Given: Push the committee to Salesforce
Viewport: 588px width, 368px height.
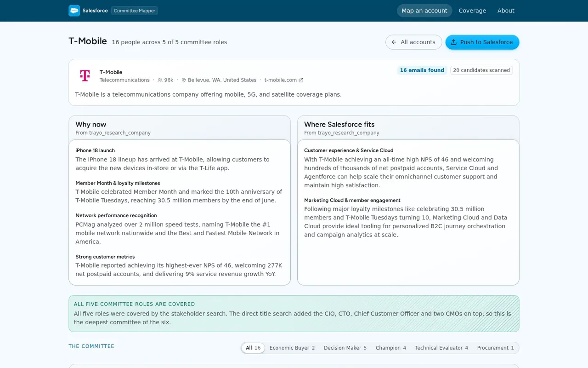Looking at the screenshot, I should tap(482, 42).
